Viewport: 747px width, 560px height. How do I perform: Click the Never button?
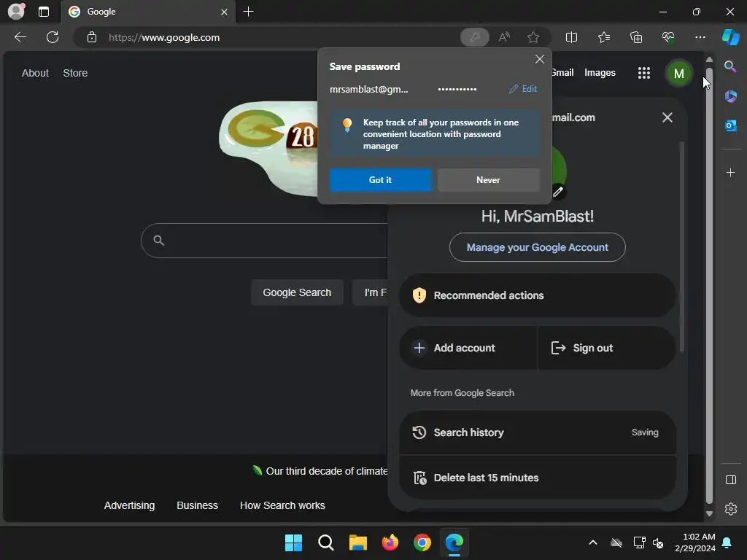tap(488, 180)
